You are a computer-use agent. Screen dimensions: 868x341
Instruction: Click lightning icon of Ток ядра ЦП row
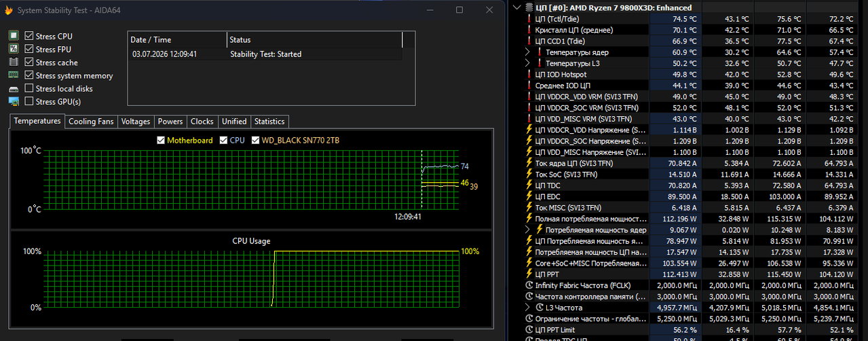tap(529, 163)
